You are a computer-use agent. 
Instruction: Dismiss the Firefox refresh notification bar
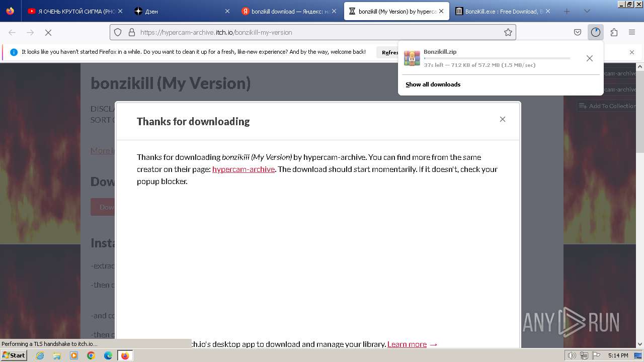(632, 52)
